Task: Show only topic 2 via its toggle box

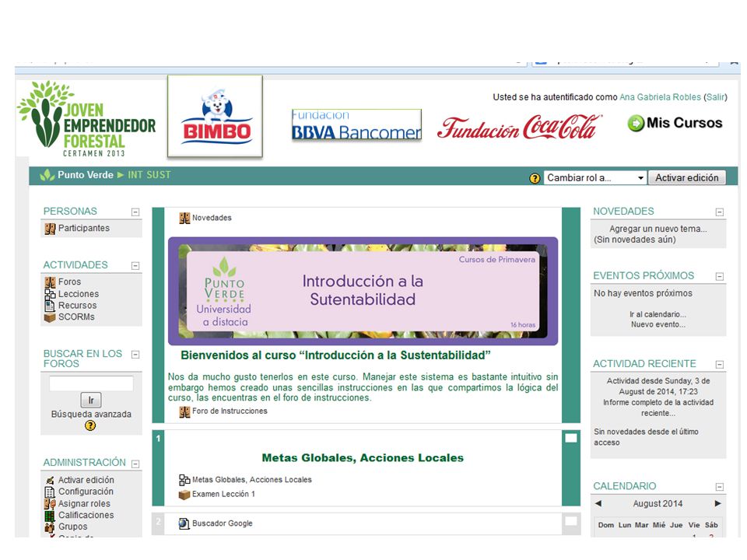Action: click(570, 521)
